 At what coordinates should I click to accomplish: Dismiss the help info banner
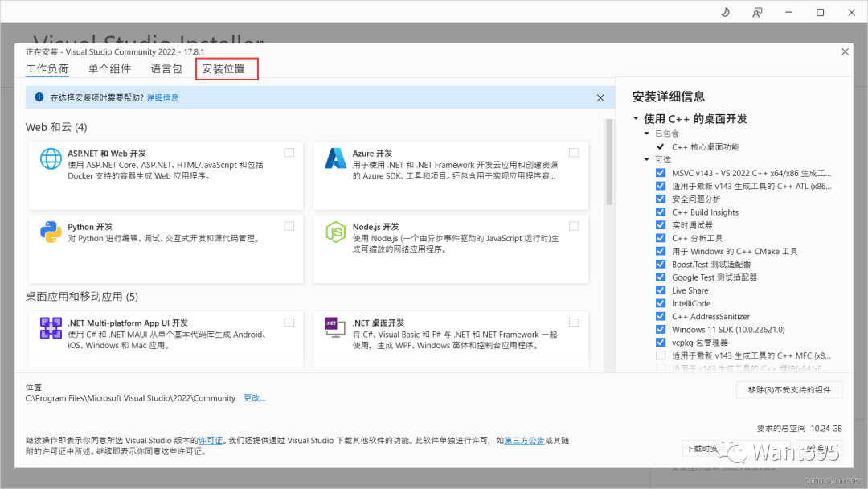600,98
